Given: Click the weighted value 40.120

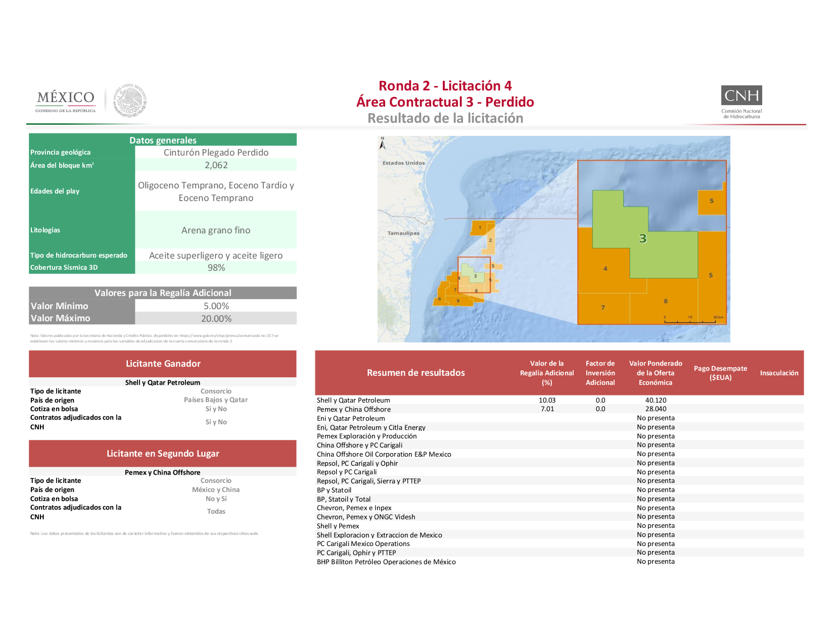Looking at the screenshot, I should coord(656,401).
